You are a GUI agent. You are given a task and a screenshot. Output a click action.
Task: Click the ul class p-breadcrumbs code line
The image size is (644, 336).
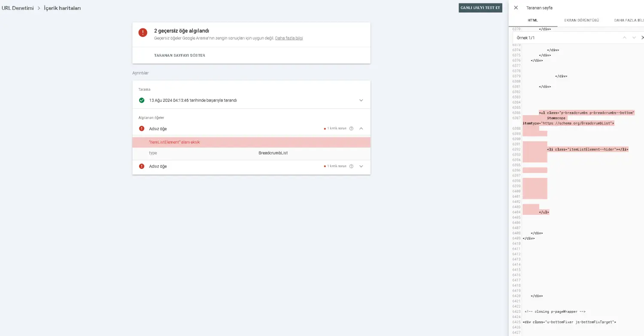[587, 113]
